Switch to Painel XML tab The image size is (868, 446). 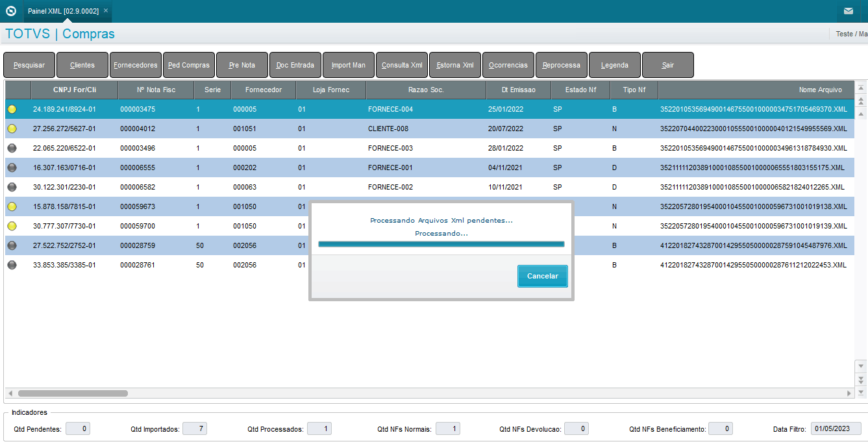pos(64,11)
